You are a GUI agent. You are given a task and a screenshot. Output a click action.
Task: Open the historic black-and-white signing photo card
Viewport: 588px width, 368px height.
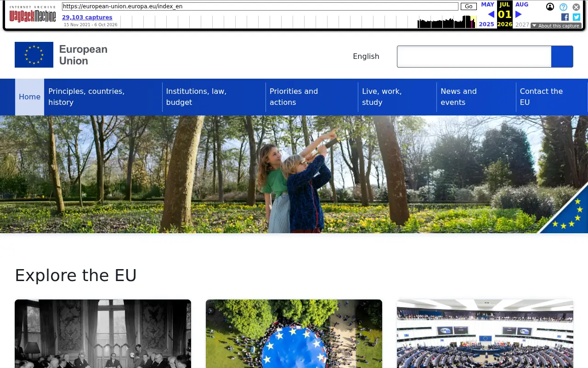coord(103,333)
